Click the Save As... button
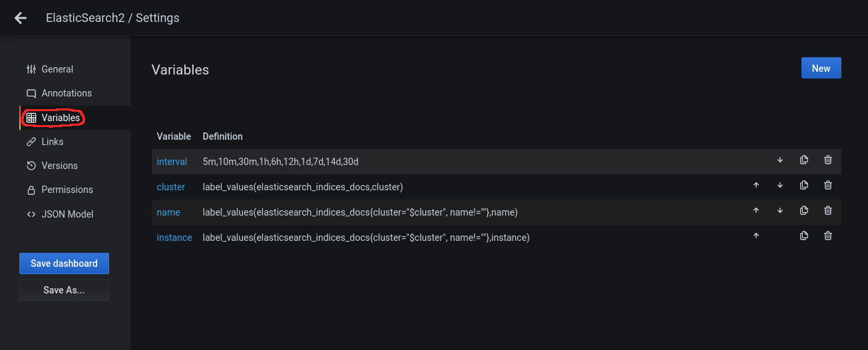 click(64, 290)
